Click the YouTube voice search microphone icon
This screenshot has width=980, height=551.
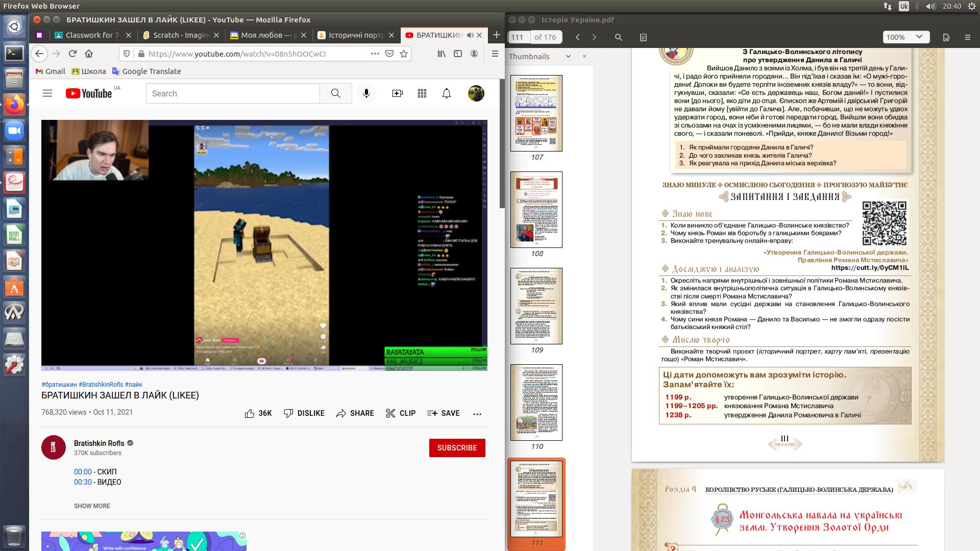(366, 93)
